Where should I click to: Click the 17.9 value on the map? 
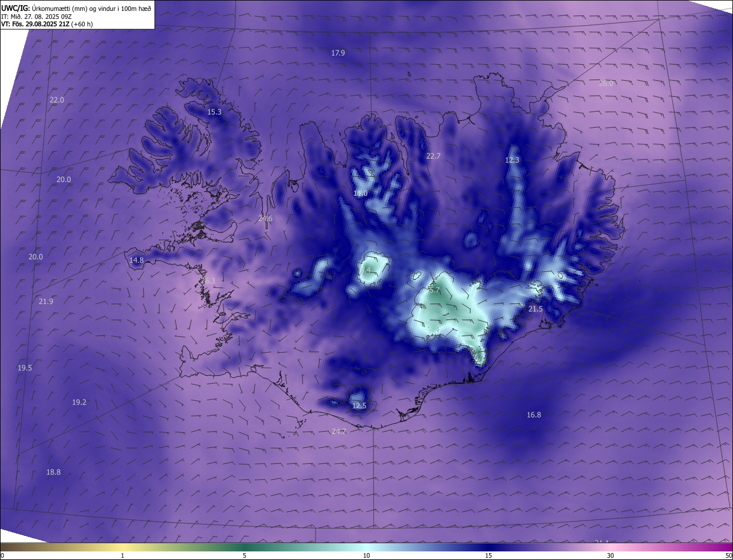[338, 53]
